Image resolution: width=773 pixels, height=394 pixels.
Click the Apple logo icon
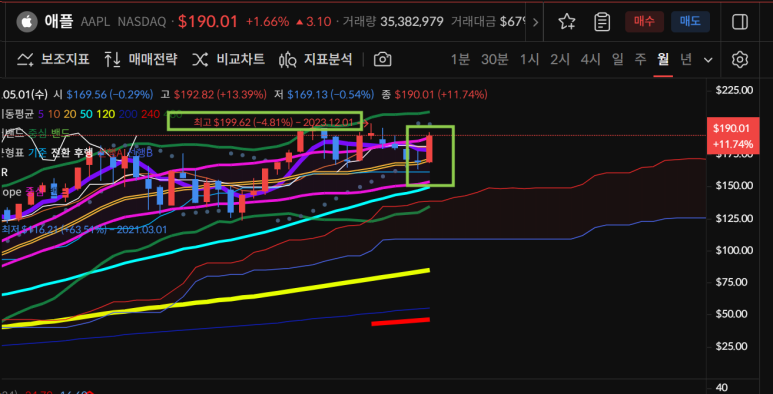(x=27, y=22)
